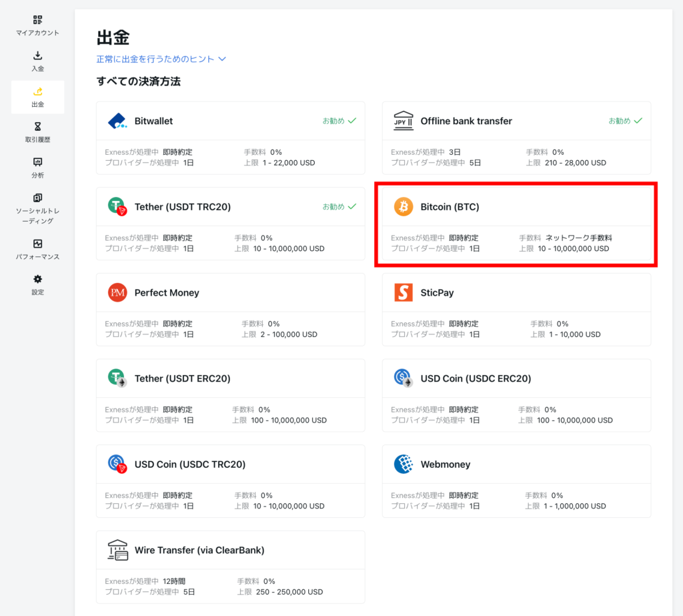Choose SticPay withdrawal method
This screenshot has width=683, height=616.
click(x=517, y=310)
